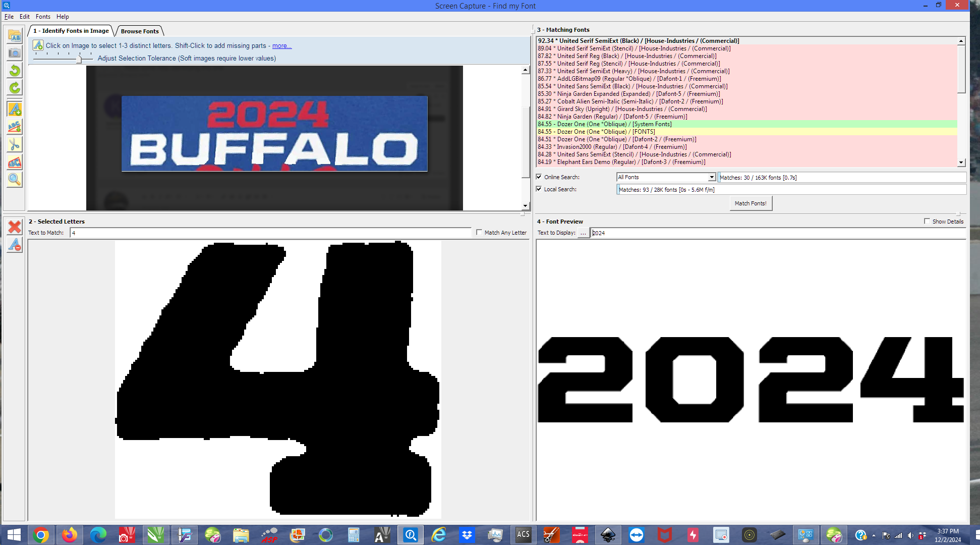Select Dozer One System Fonts match
980x545 pixels.
click(x=747, y=124)
